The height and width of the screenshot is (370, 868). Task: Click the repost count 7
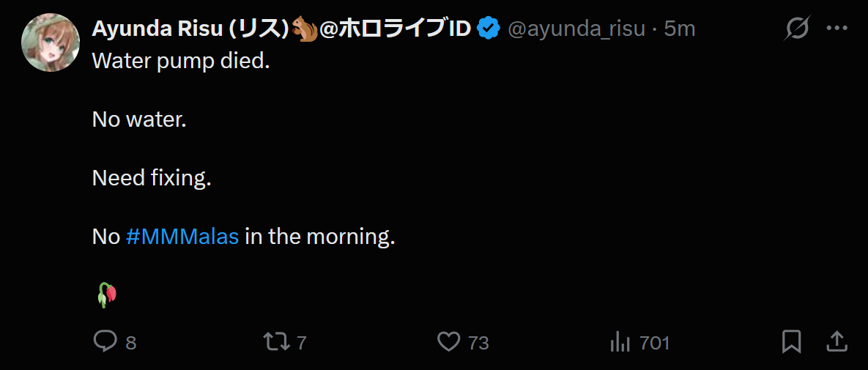click(301, 343)
